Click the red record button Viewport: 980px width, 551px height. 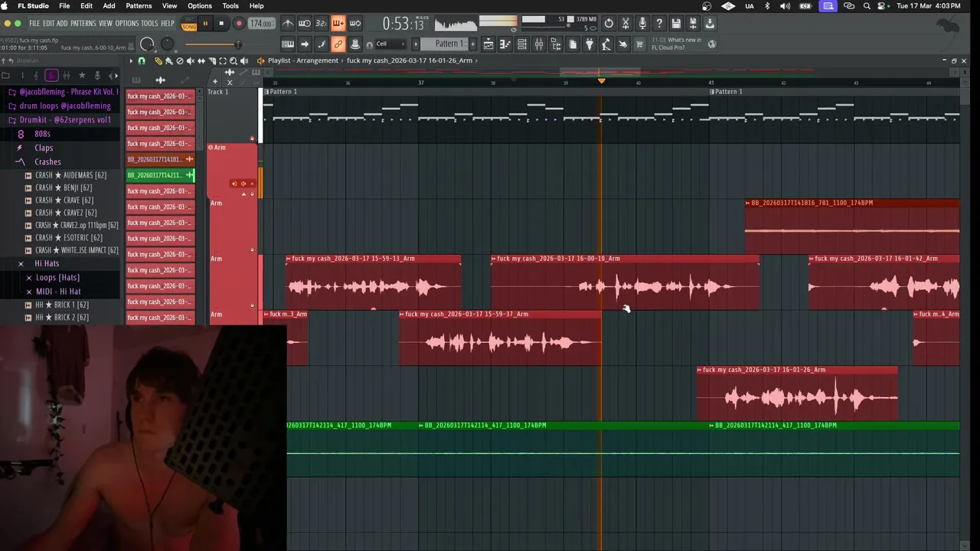238,24
